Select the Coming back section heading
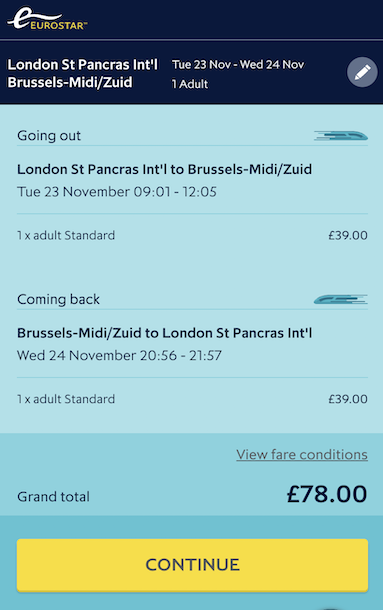The height and width of the screenshot is (610, 383). (x=58, y=299)
